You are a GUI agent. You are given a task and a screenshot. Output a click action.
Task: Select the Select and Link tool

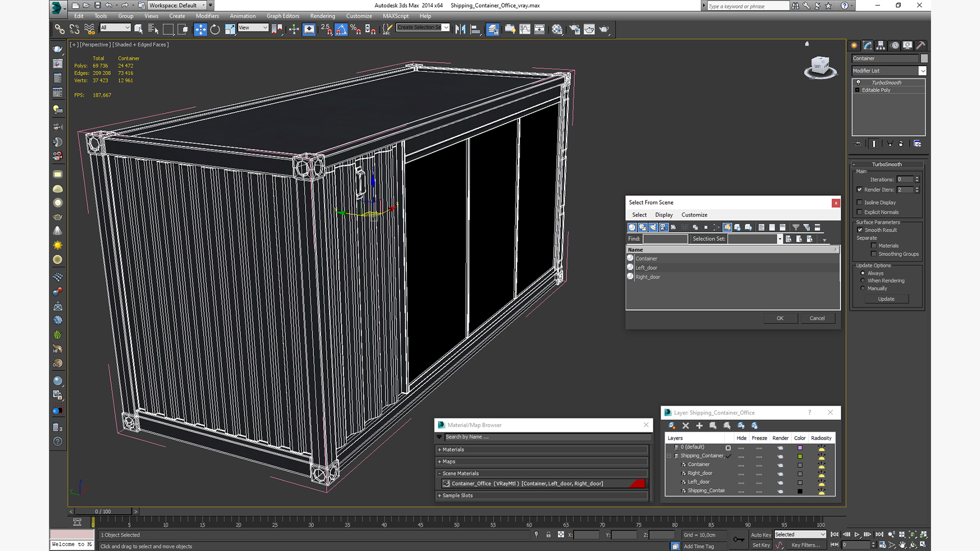(59, 29)
